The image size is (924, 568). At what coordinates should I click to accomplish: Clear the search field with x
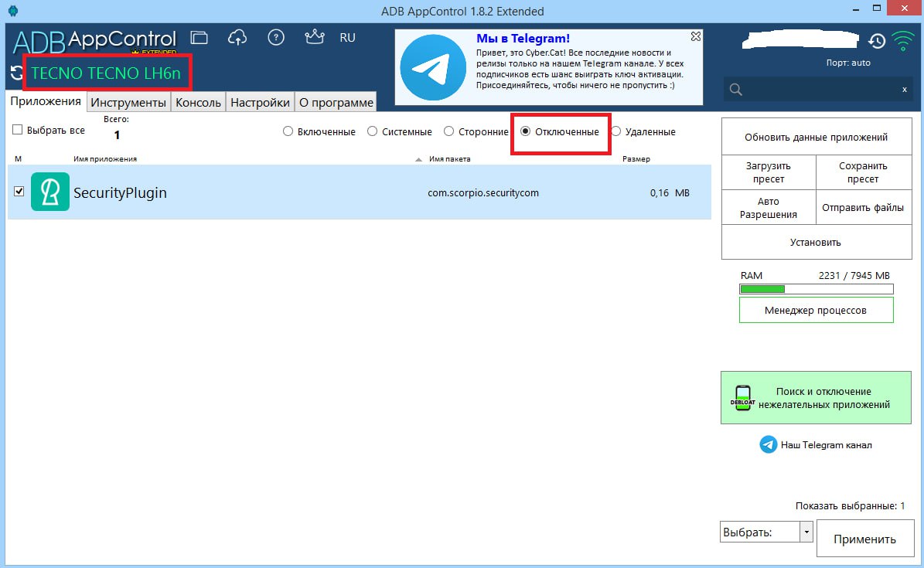(905, 90)
